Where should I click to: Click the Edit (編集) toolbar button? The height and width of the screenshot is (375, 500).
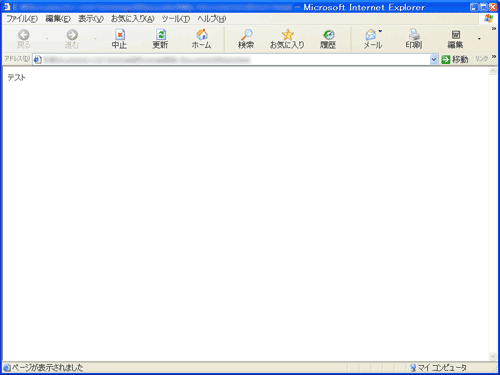point(455,39)
